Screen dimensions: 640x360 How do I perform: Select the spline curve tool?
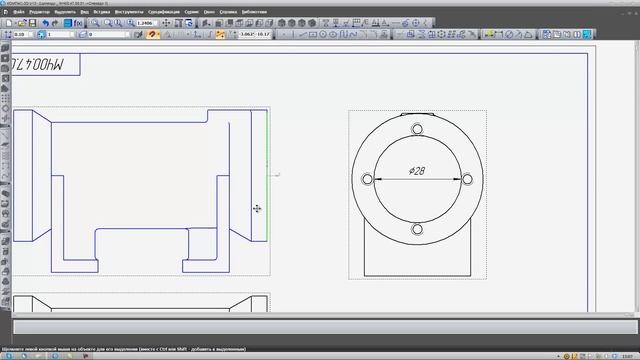tap(353, 34)
